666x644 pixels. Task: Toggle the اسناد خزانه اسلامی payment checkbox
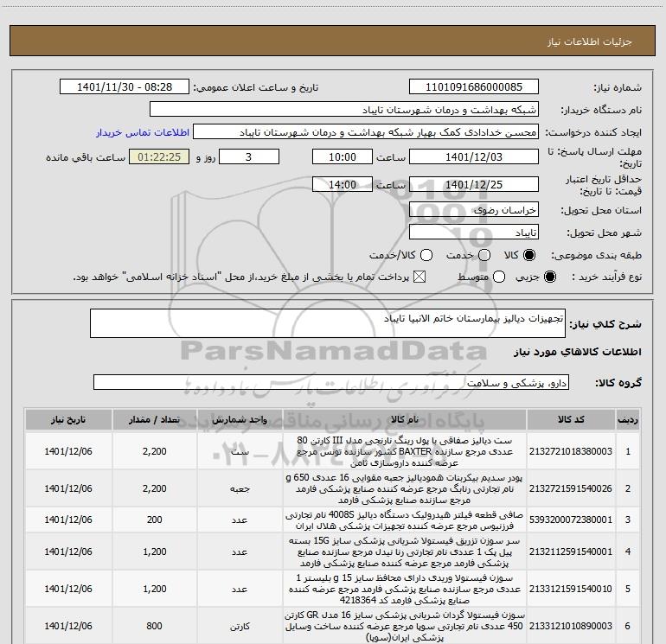coord(419,277)
